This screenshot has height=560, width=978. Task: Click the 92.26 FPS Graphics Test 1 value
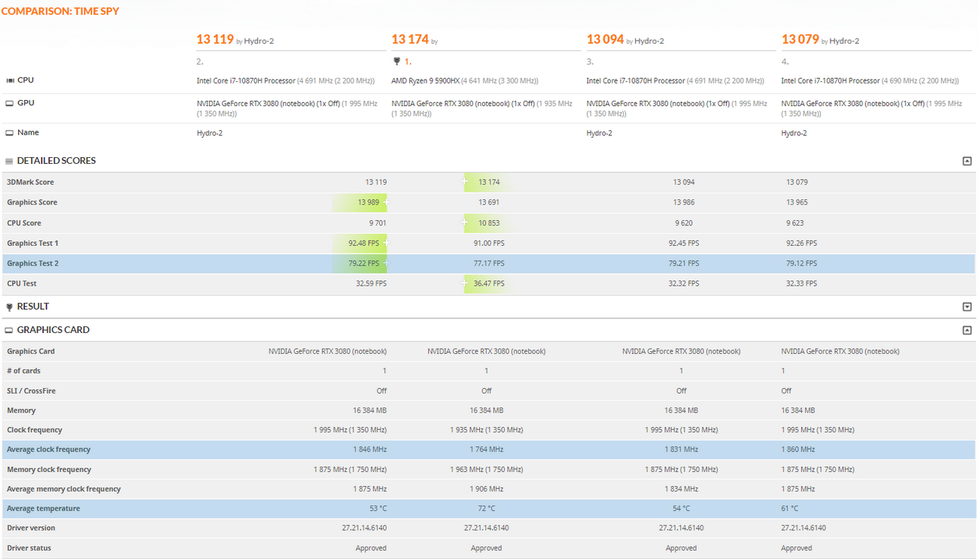(x=802, y=243)
